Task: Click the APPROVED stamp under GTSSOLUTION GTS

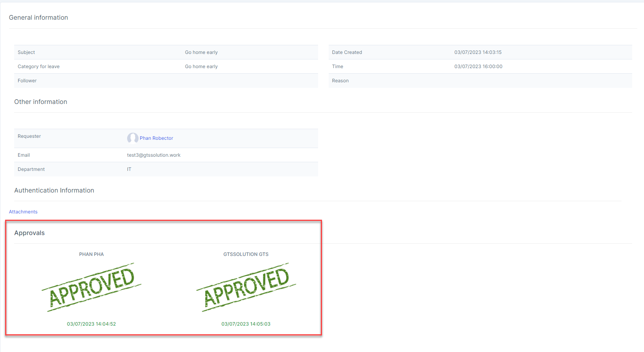Action: tap(246, 287)
